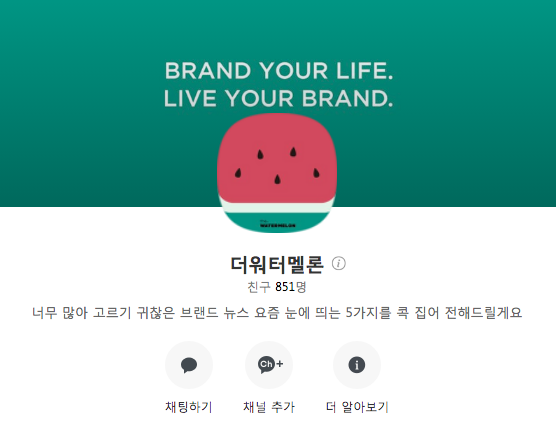Click the channel name 더워터멜론
This screenshot has width=556, height=429.
pyautogui.click(x=277, y=264)
